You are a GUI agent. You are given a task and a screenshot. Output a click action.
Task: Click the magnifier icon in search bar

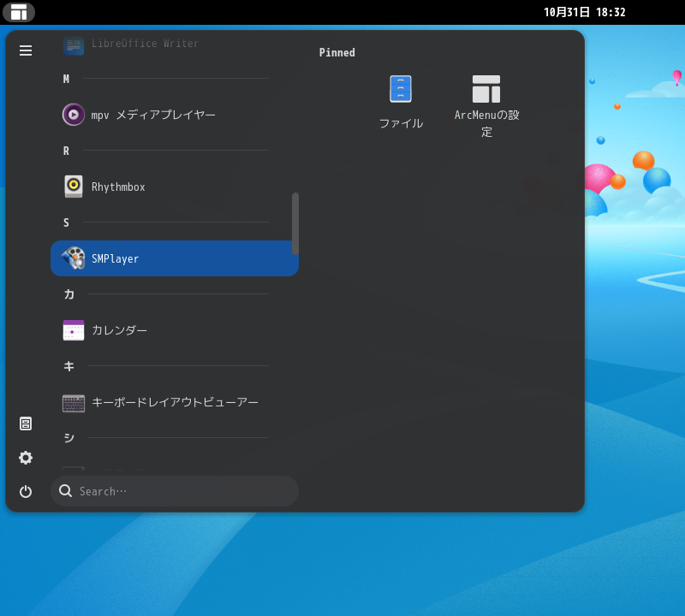pyautogui.click(x=65, y=491)
